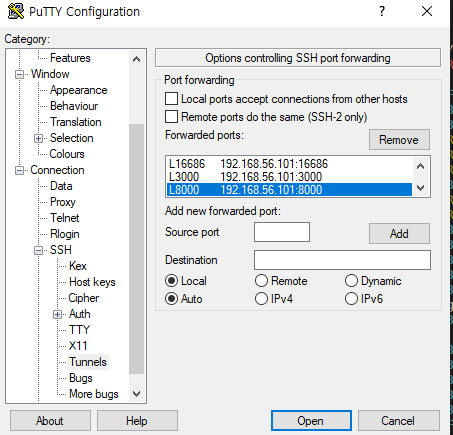Select forwarded port L8000 entry
This screenshot has height=435, width=453.
289,190
